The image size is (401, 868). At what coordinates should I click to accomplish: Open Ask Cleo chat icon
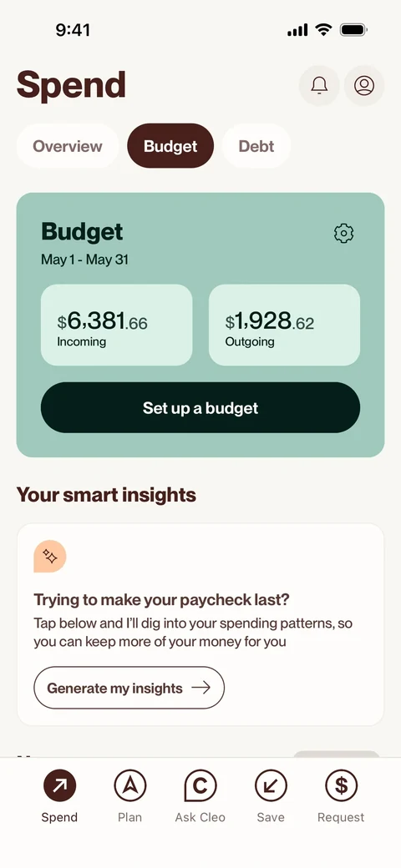(200, 785)
